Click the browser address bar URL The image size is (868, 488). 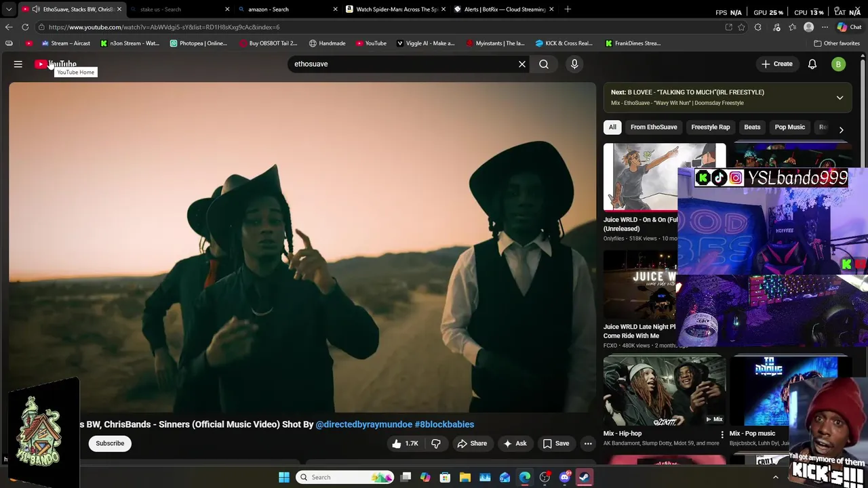coord(164,27)
